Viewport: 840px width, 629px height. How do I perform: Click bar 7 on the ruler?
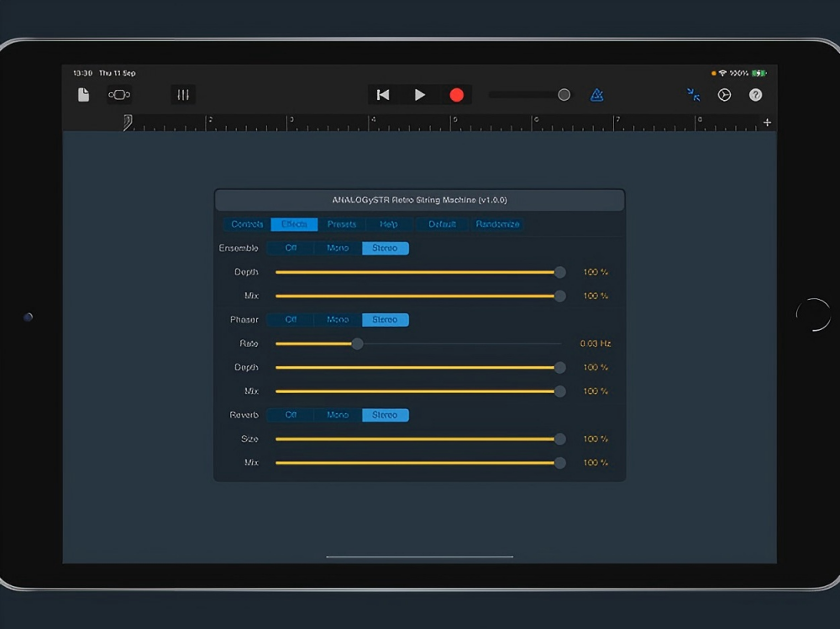tap(617, 119)
